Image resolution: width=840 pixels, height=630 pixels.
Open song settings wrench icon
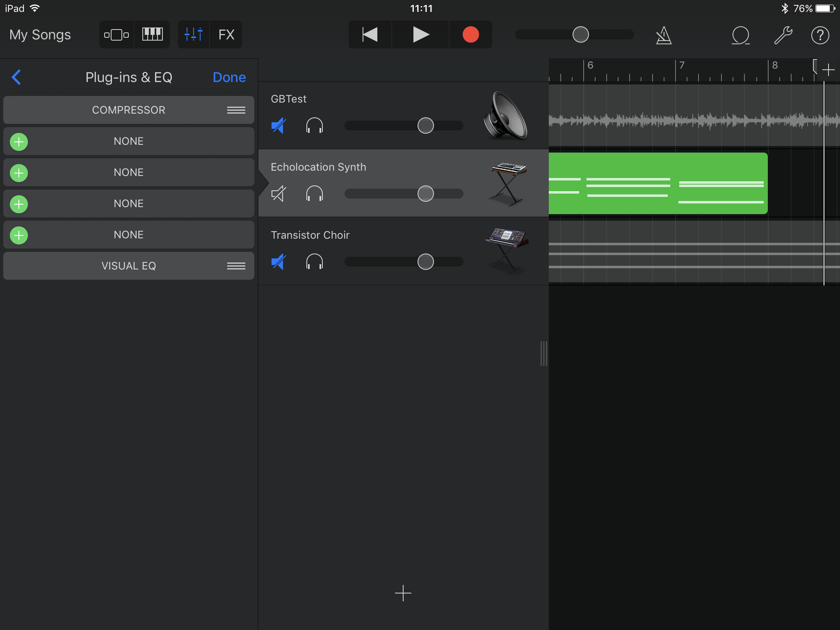(x=783, y=35)
